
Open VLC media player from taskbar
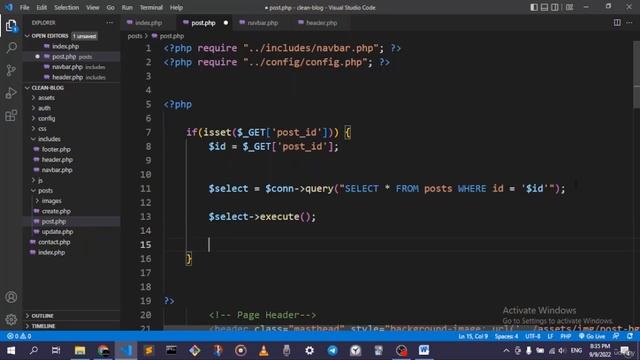[x=264, y=350]
